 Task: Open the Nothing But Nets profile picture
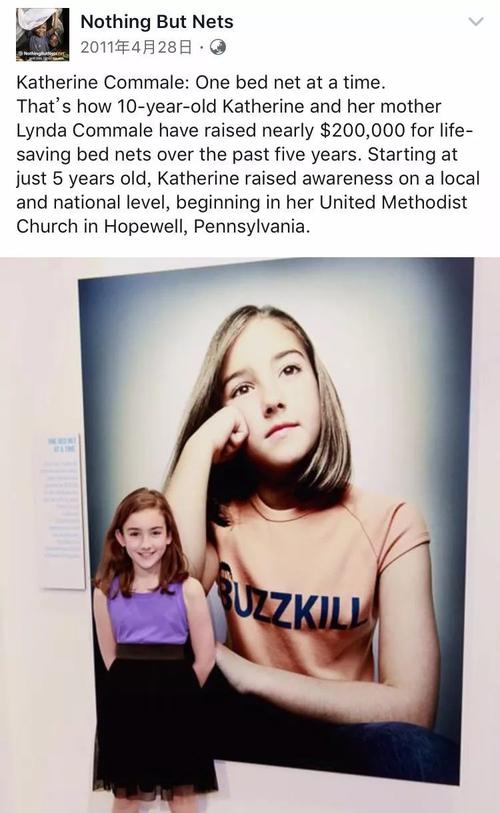(x=43, y=35)
